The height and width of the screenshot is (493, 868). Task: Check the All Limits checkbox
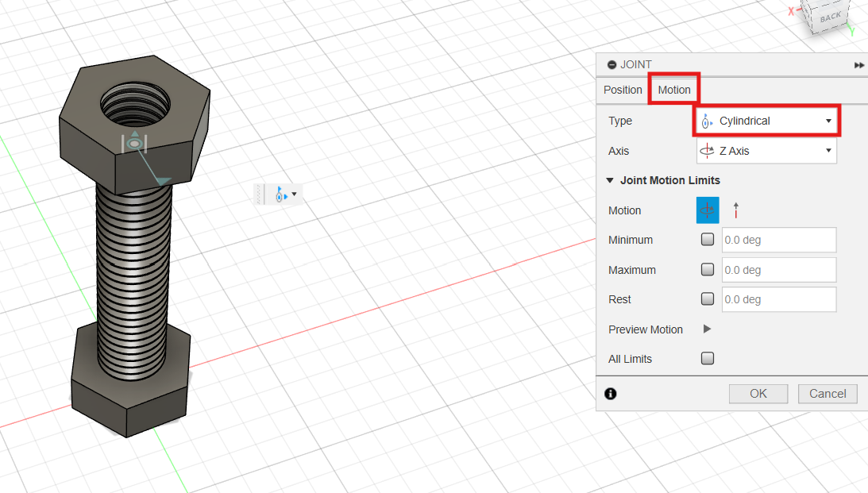point(708,359)
